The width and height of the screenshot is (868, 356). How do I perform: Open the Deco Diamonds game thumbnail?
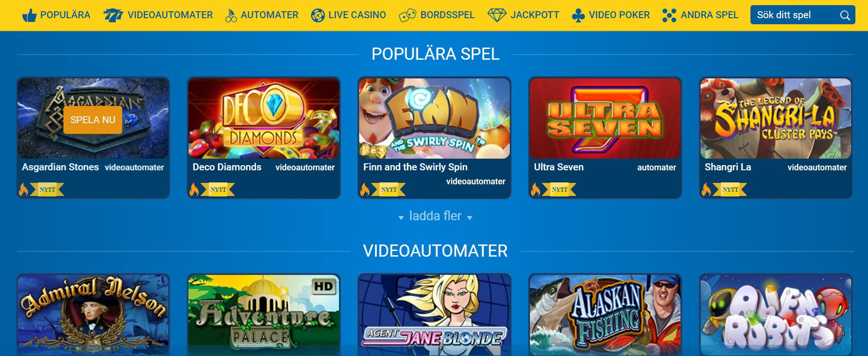264,118
